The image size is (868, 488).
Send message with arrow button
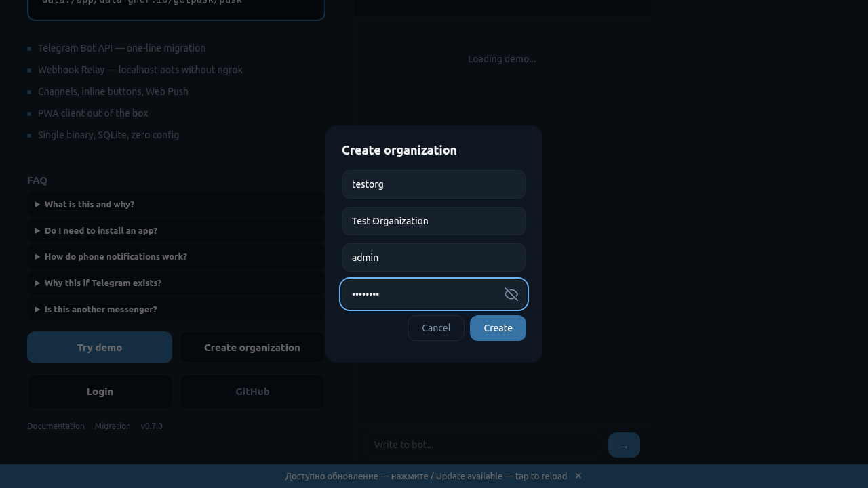tap(624, 445)
